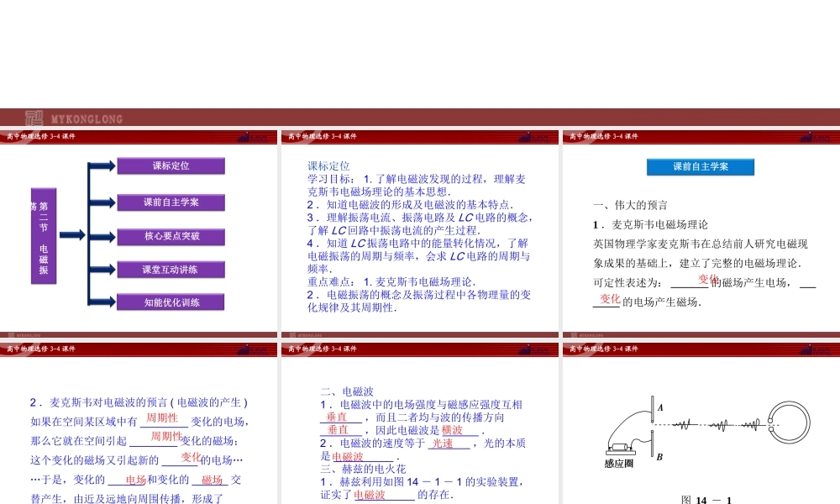Open the 知能优化训练 section
This screenshot has height=504, width=840.
coord(171,302)
